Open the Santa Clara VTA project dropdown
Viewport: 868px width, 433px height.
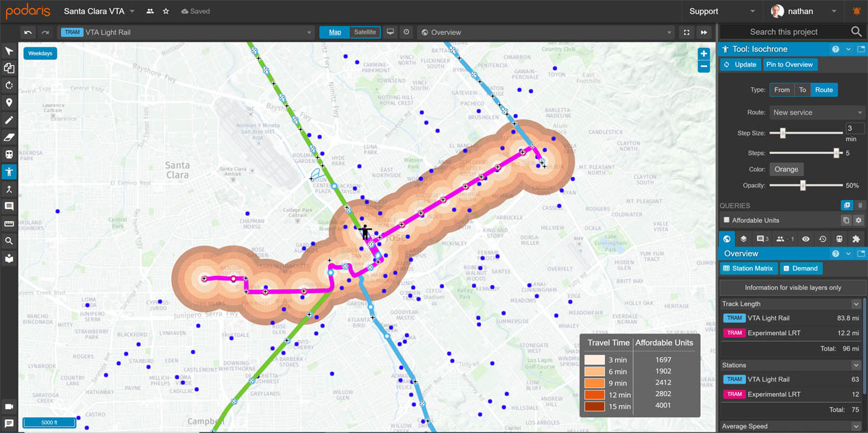(132, 12)
